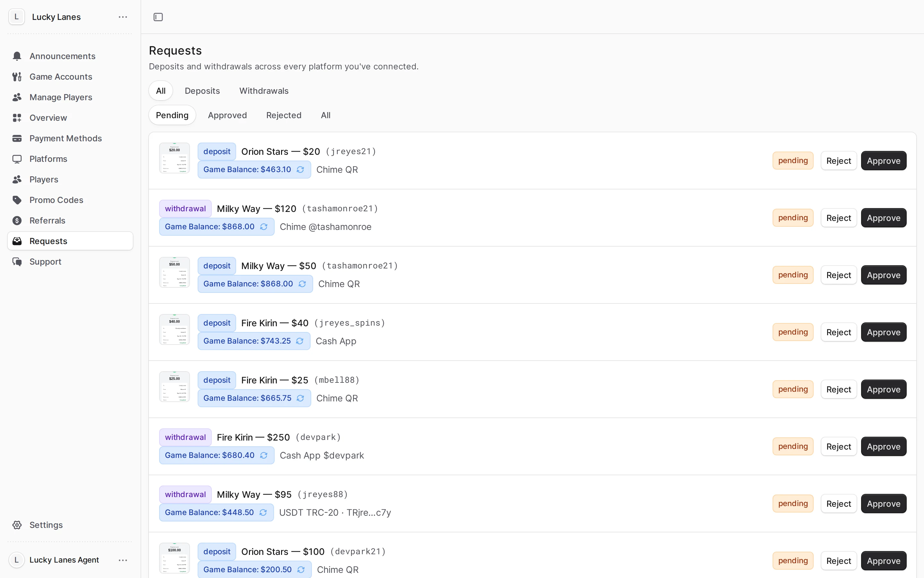Open Lucky Lanes workspace options menu

pyautogui.click(x=123, y=17)
